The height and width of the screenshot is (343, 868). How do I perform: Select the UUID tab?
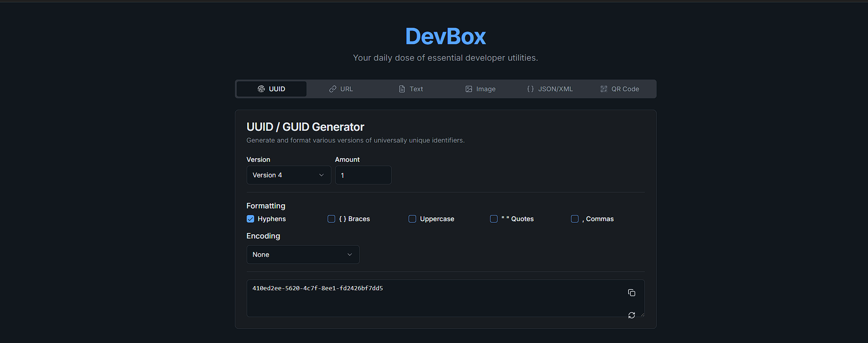(x=272, y=89)
